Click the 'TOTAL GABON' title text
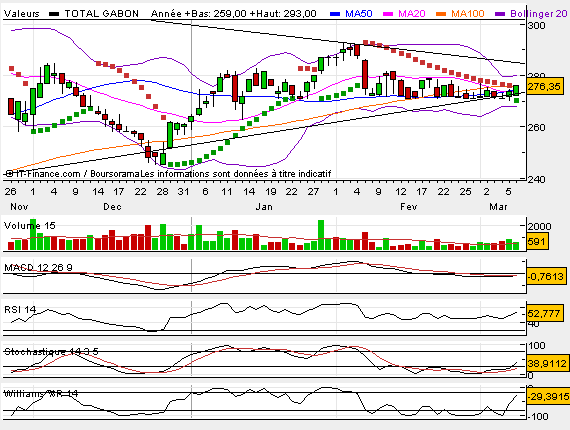The width and height of the screenshot is (570, 430). (101, 14)
